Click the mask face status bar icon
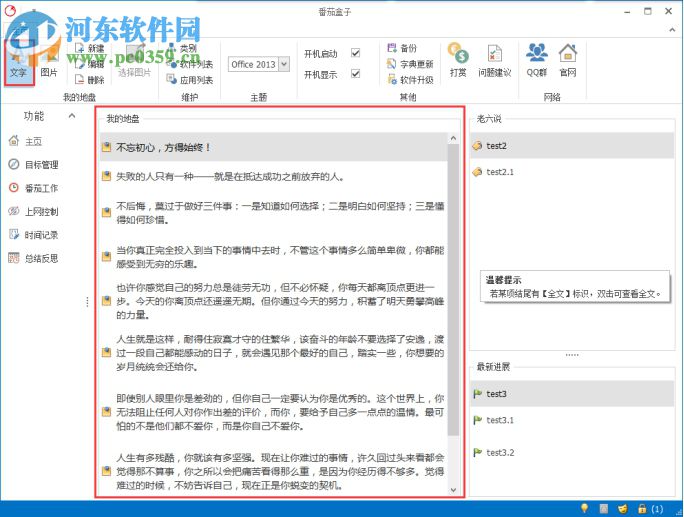 622,508
